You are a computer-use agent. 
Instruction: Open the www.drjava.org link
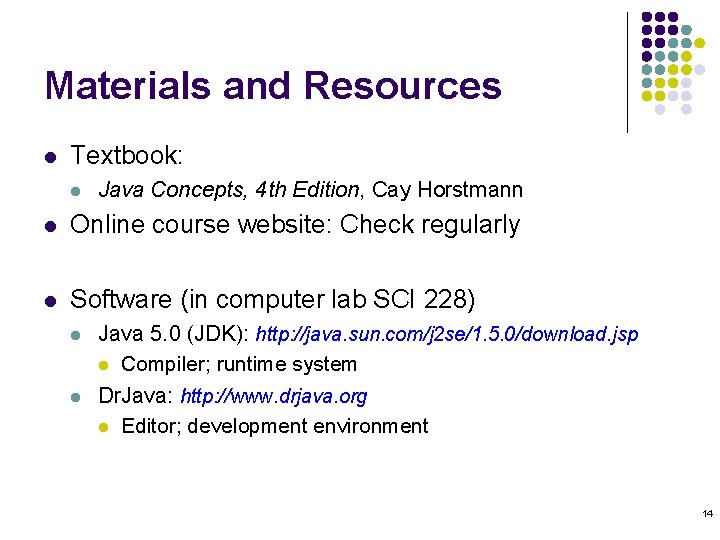click(x=274, y=396)
